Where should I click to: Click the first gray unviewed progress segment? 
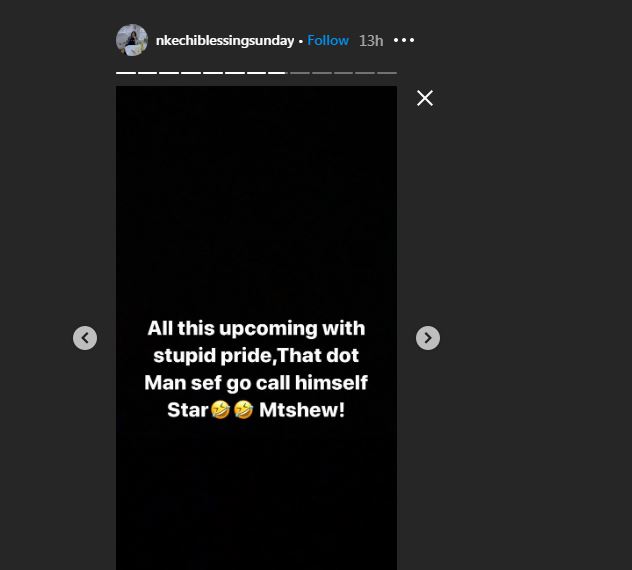point(299,73)
